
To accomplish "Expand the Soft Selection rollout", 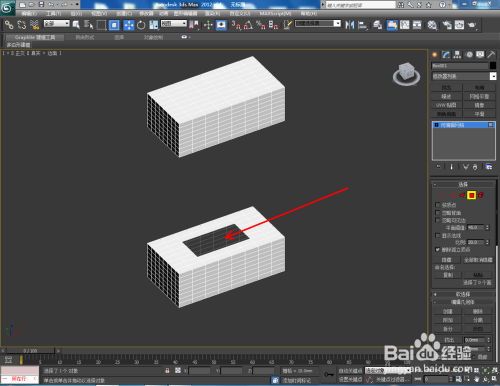I will click(463, 294).
